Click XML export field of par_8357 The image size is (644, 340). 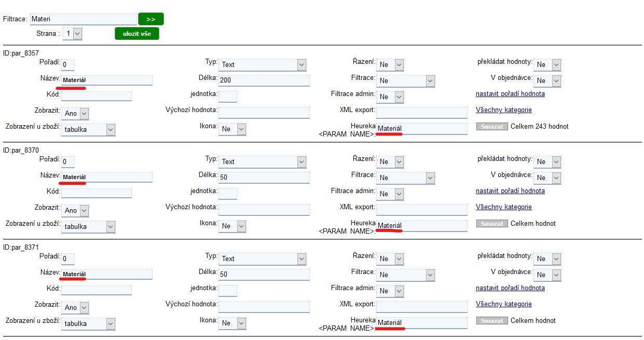click(x=422, y=113)
